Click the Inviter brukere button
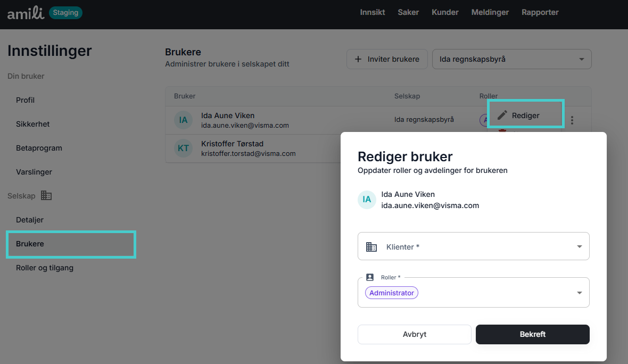The image size is (628, 364). (x=387, y=59)
